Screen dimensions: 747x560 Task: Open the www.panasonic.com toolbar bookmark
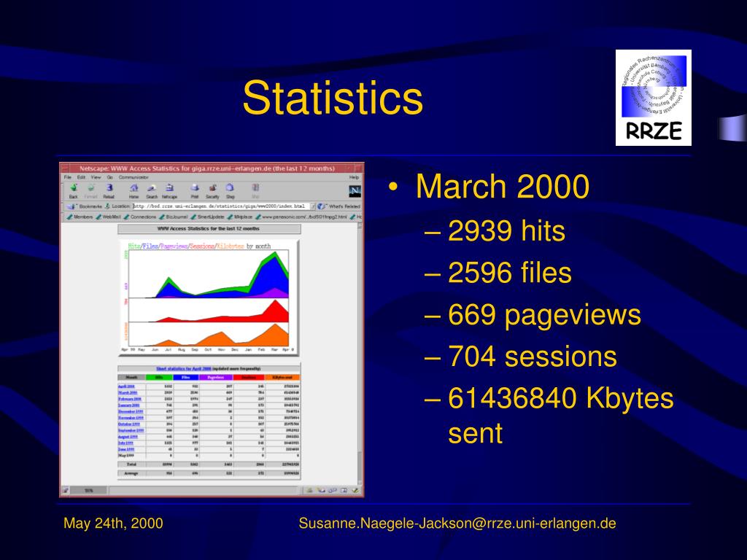[301, 217]
